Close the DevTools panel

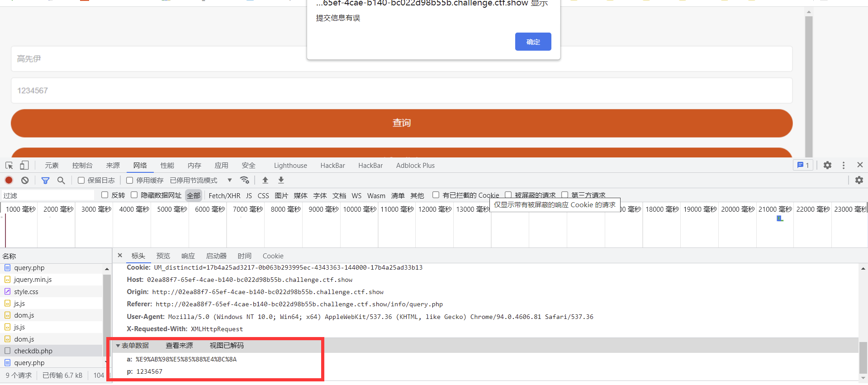click(x=860, y=165)
